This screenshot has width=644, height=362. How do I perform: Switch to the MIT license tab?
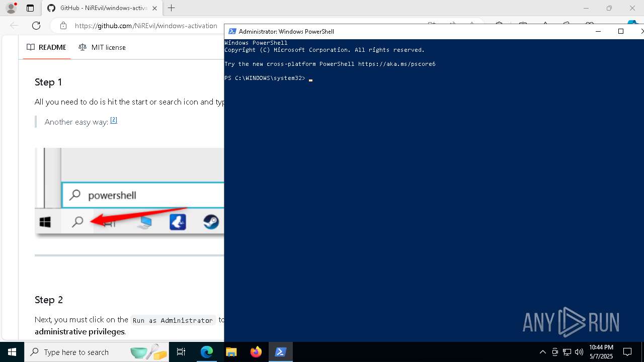point(102,47)
